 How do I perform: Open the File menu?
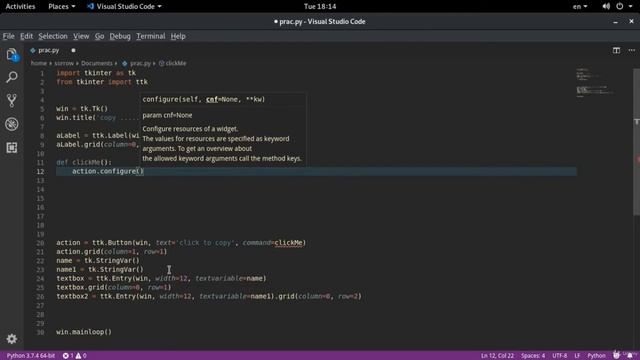click(9, 36)
